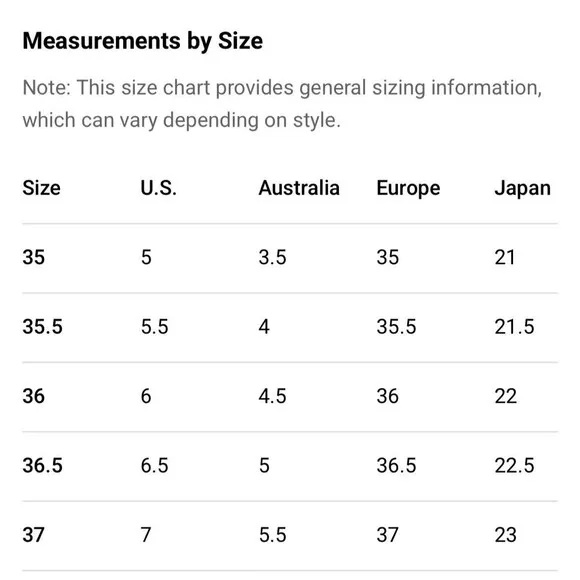Click size 36 row label
Screen dimensions: 580x580
(x=34, y=396)
